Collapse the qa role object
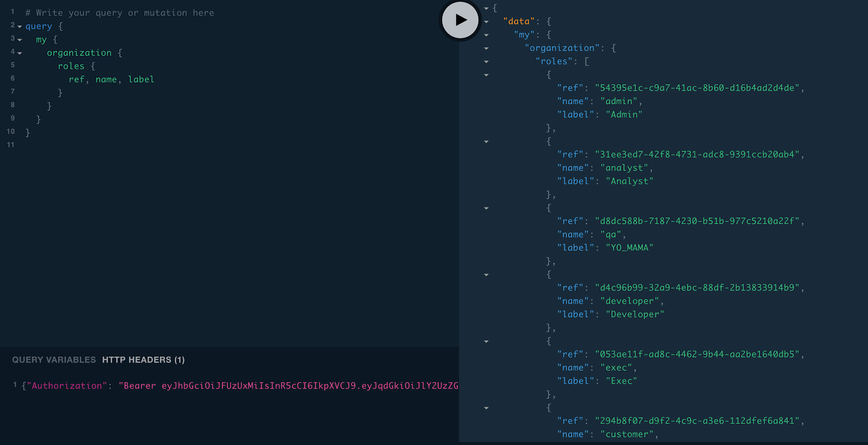Screen dimensions: 868x445 [x=486, y=208]
